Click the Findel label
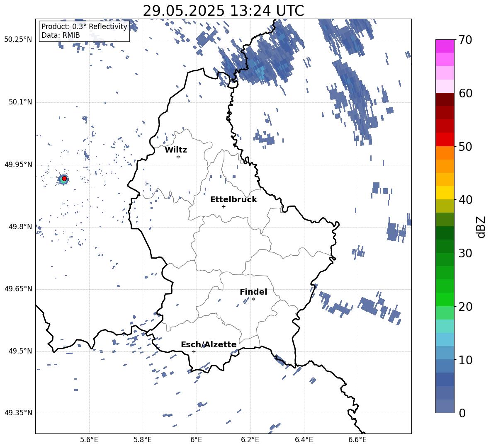Image resolution: width=491 pixels, height=448 pixels. 253,292
